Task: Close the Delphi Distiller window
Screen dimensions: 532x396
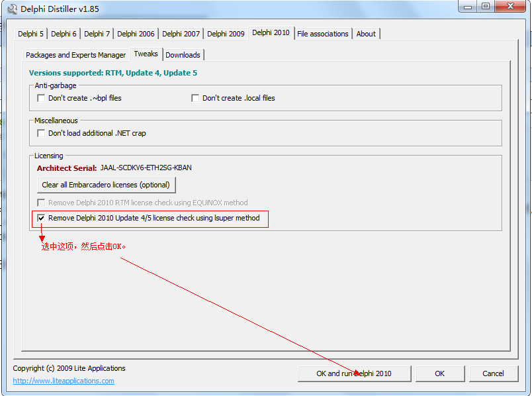Action: tap(510, 6)
